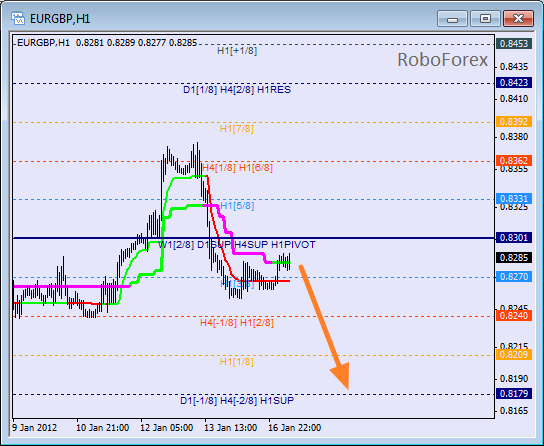Click the 16 Jan 22:00 time label
544x446 pixels.
pos(295,428)
